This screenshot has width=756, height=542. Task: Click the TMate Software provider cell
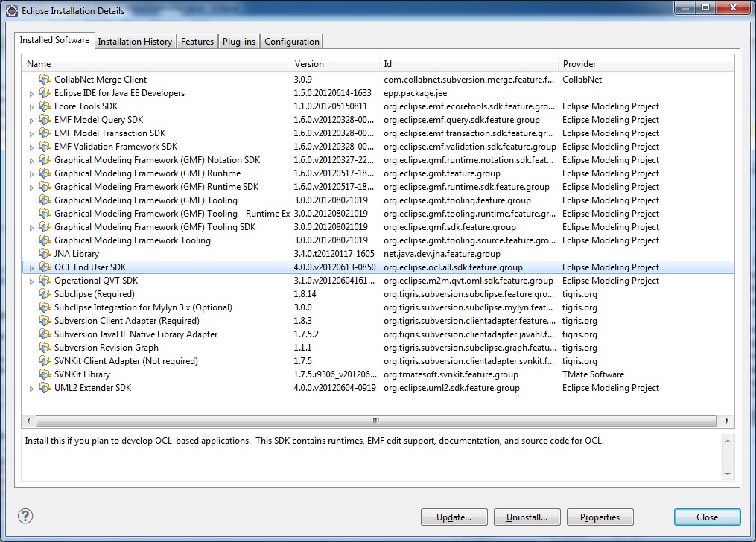(x=593, y=374)
